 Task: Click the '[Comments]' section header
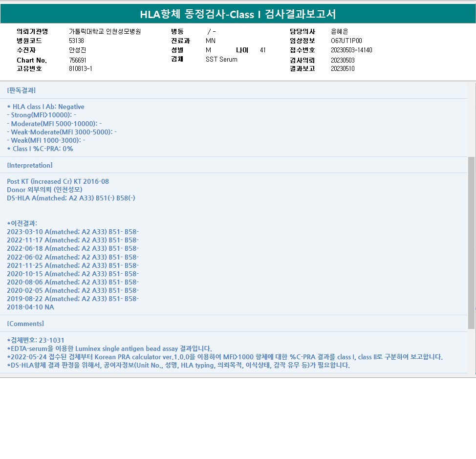(25, 324)
